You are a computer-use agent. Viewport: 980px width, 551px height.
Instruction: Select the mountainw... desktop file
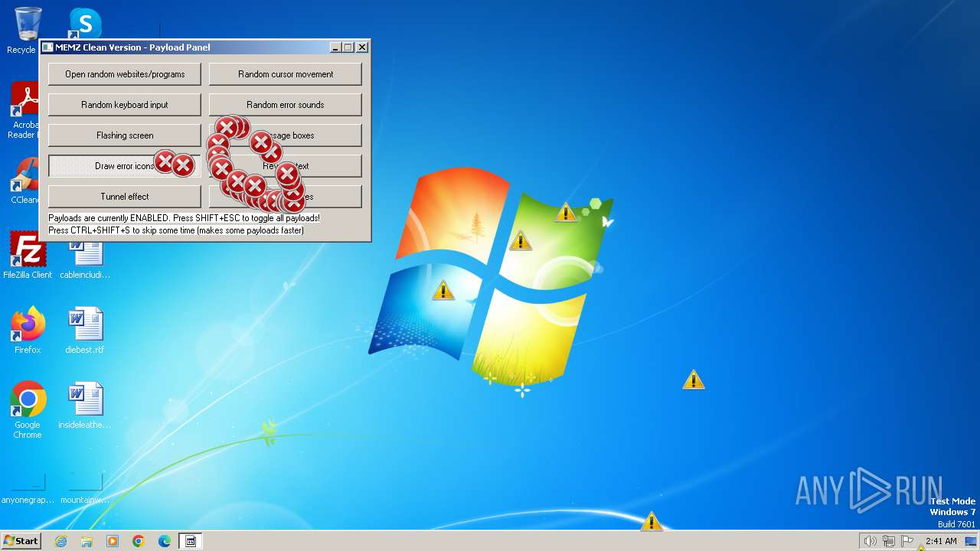click(85, 488)
